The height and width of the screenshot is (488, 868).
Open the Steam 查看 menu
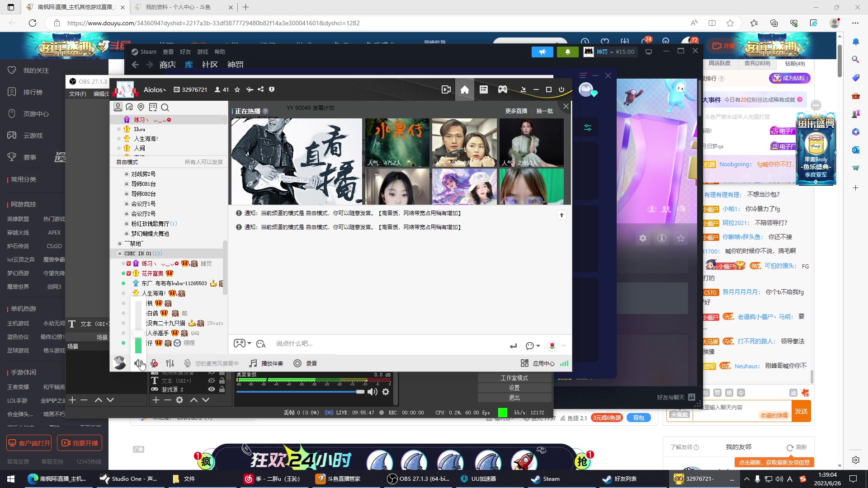(168, 52)
